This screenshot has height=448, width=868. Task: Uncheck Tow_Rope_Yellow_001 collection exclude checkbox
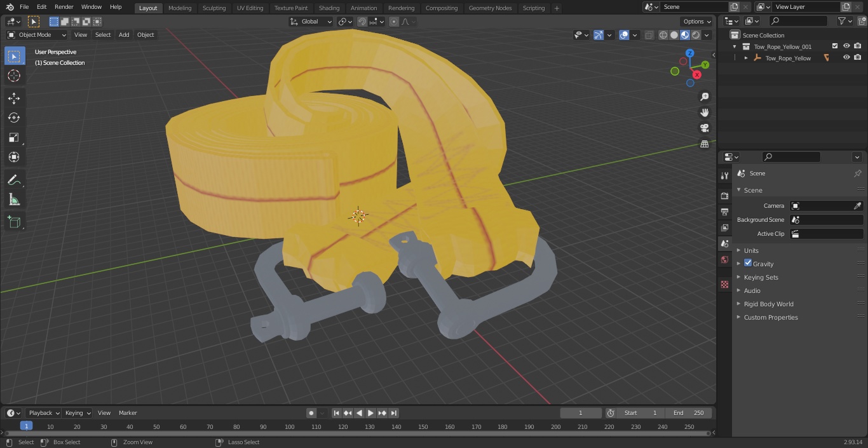(x=835, y=46)
